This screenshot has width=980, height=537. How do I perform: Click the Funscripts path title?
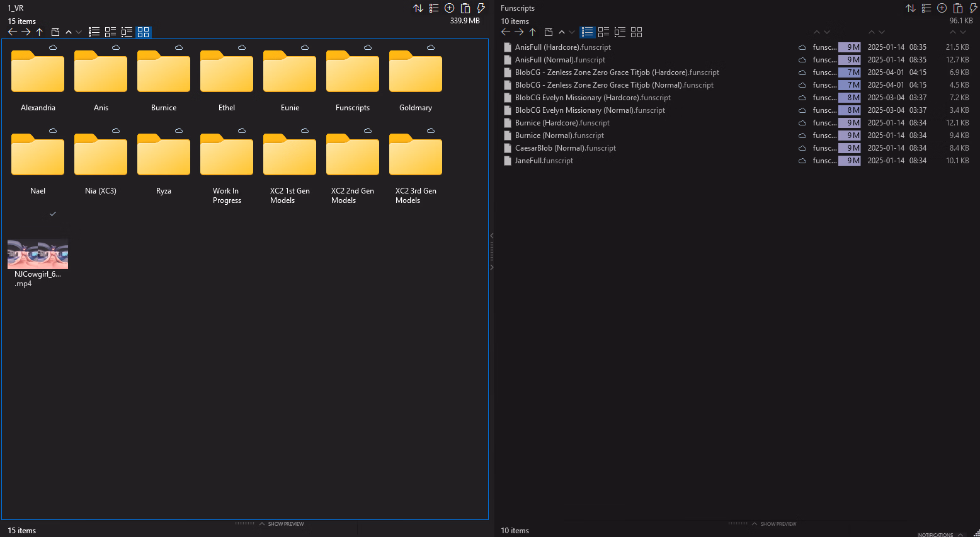pos(518,8)
